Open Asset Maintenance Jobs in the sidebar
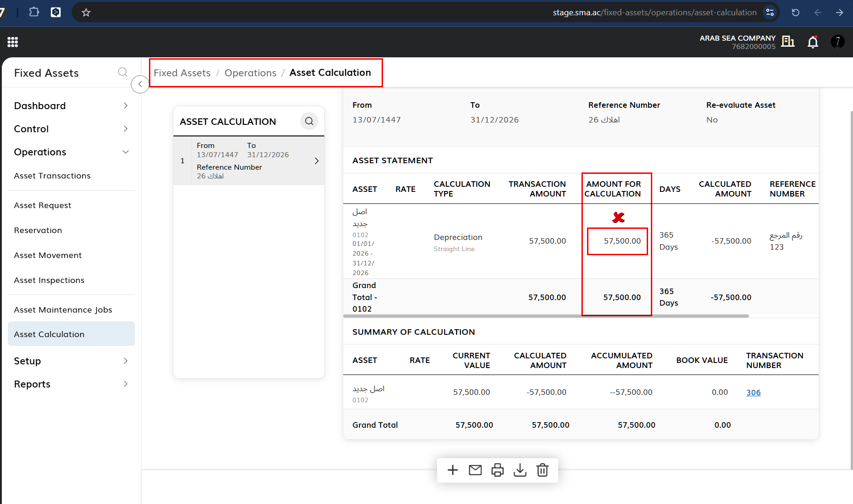 coord(63,310)
